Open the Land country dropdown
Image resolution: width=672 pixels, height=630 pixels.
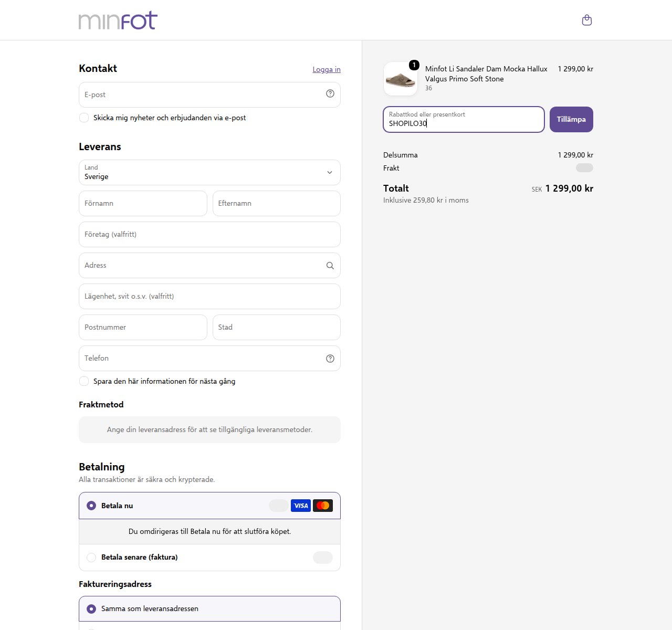point(209,172)
